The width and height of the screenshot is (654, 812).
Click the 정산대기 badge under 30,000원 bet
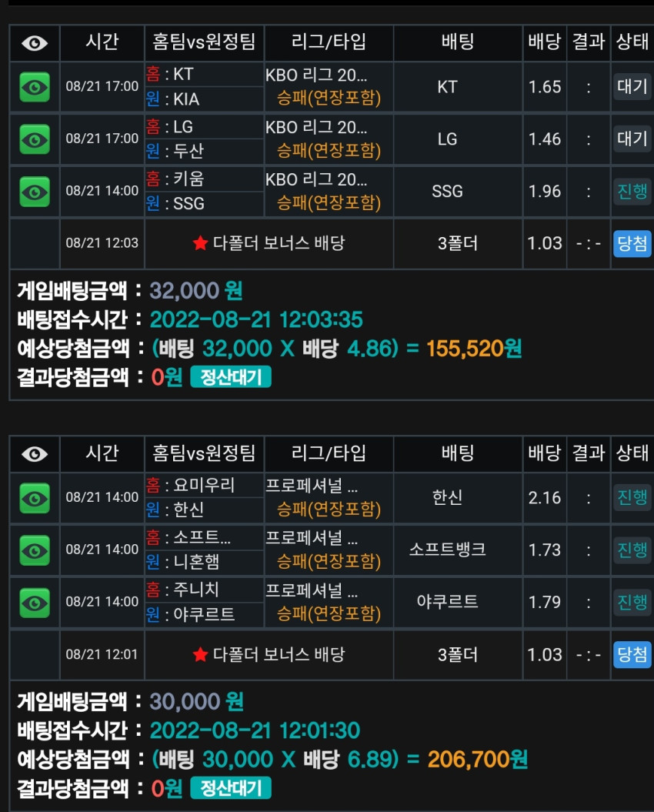(x=231, y=787)
